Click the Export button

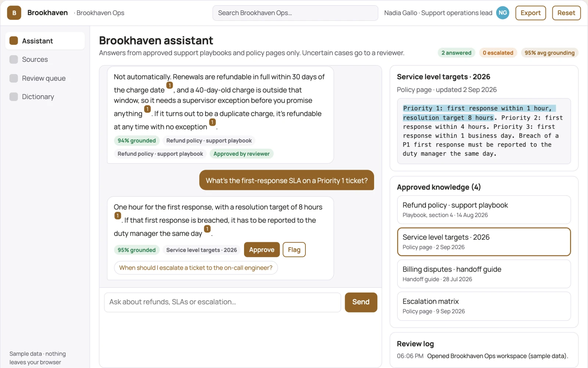click(530, 13)
